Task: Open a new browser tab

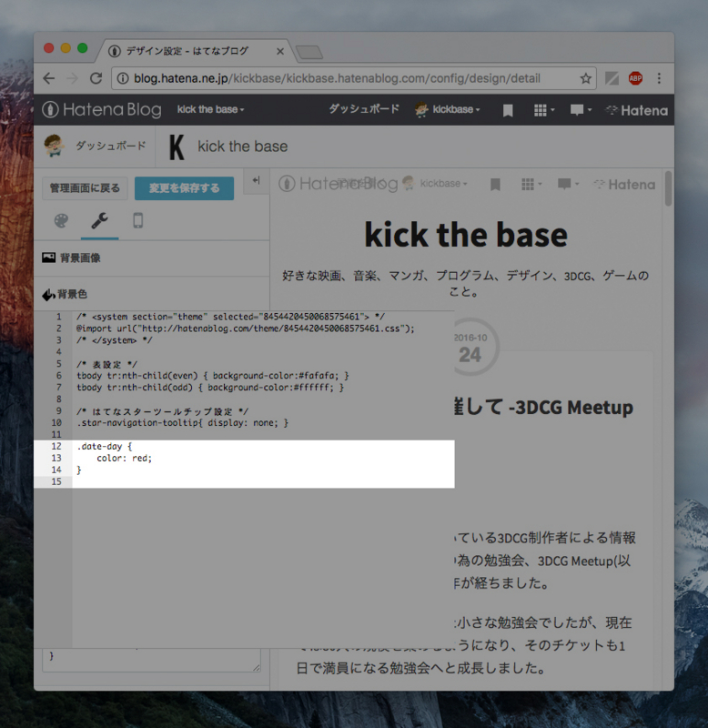Action: click(309, 52)
